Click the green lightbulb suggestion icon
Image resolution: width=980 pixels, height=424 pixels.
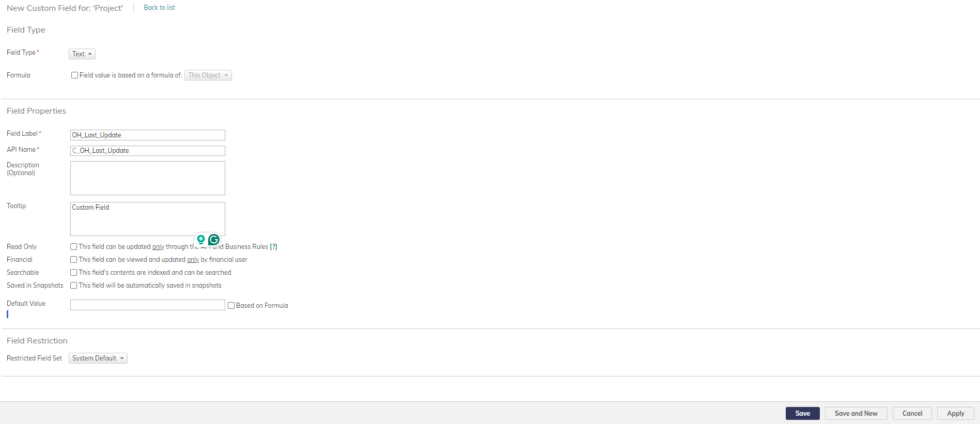coord(201,240)
